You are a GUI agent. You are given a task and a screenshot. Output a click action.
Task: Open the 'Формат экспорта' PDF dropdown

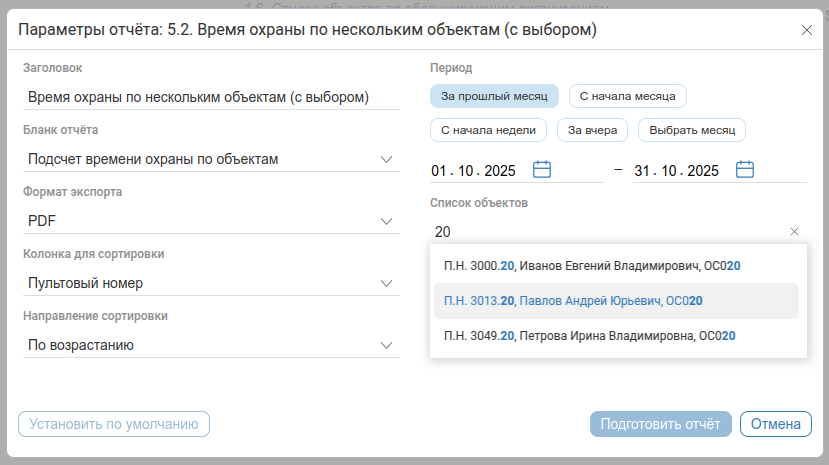click(x=387, y=221)
